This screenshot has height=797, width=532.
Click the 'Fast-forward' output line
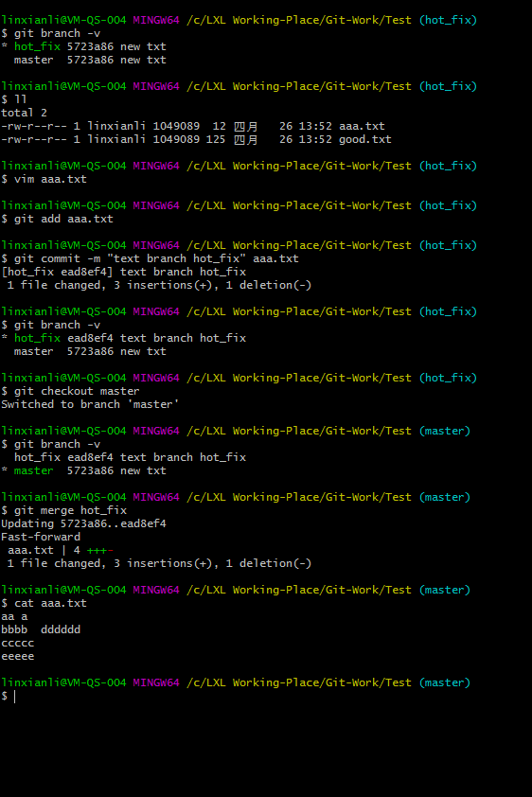click(41, 537)
